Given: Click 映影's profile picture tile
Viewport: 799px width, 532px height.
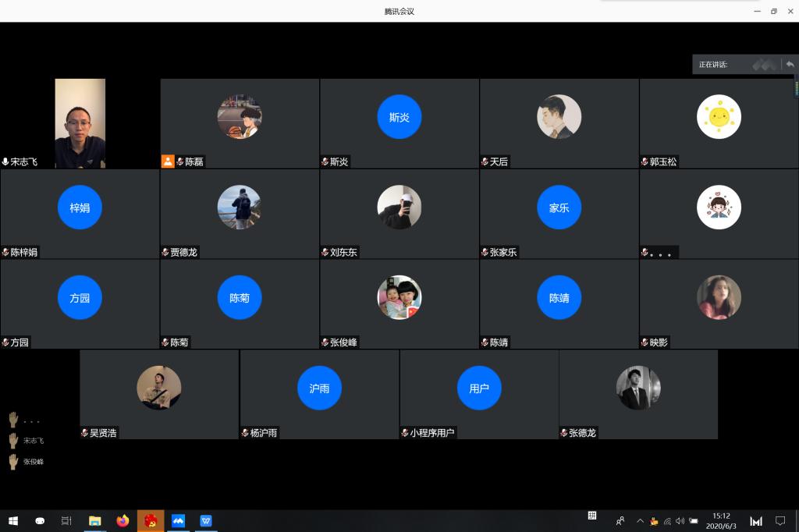Looking at the screenshot, I should coord(718,298).
